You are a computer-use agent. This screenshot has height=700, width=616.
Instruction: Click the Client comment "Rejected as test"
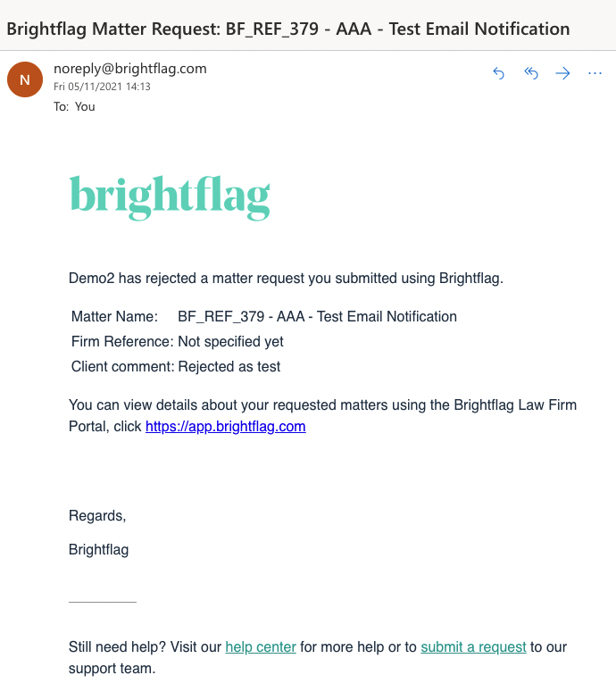tap(229, 366)
